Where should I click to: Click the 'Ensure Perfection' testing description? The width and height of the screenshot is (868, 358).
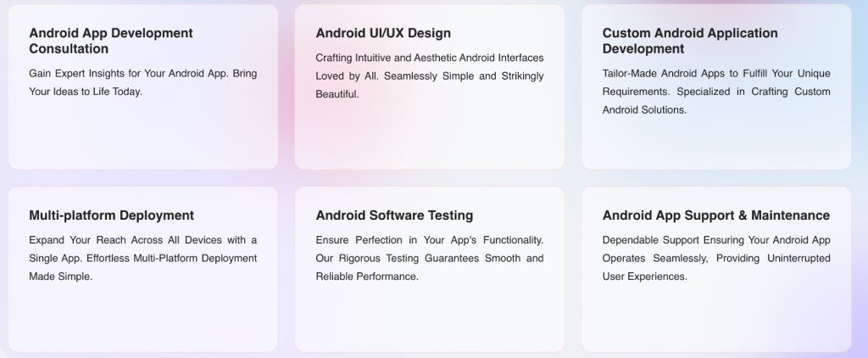click(430, 258)
